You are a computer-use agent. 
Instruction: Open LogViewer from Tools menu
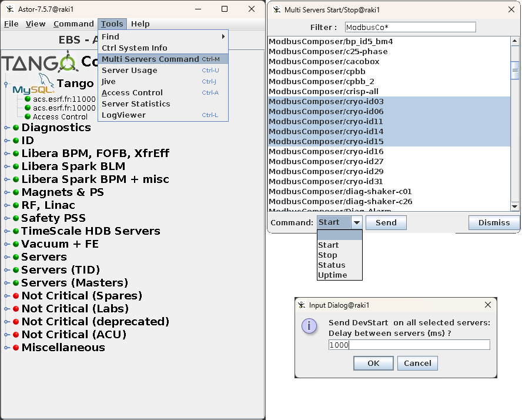(163, 115)
